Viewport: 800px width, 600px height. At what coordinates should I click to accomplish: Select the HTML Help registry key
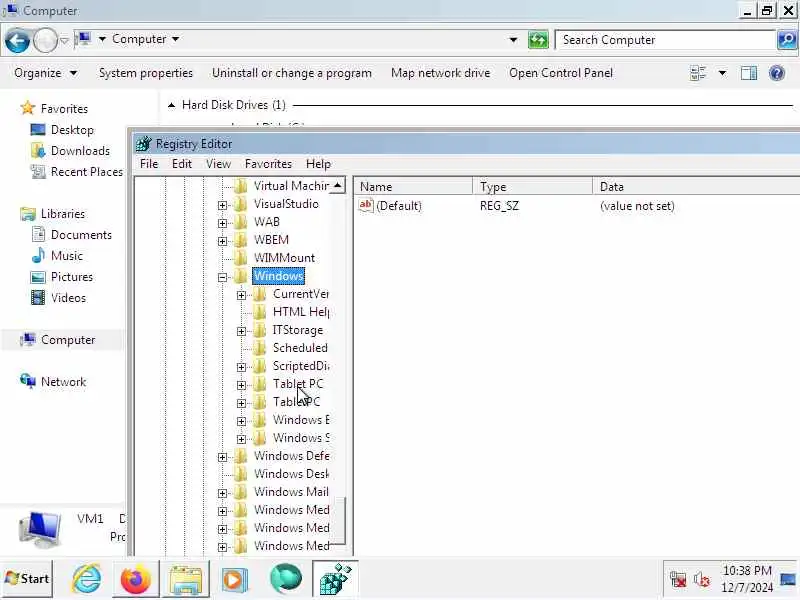(301, 312)
